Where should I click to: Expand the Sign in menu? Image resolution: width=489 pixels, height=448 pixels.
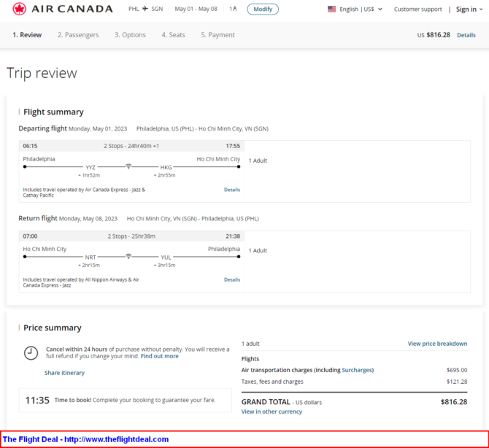pyautogui.click(x=469, y=9)
